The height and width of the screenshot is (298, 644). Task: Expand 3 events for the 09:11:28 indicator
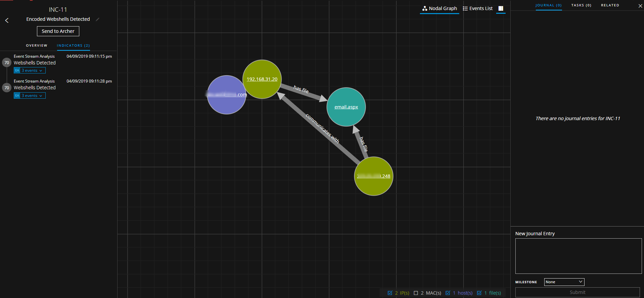30,96
